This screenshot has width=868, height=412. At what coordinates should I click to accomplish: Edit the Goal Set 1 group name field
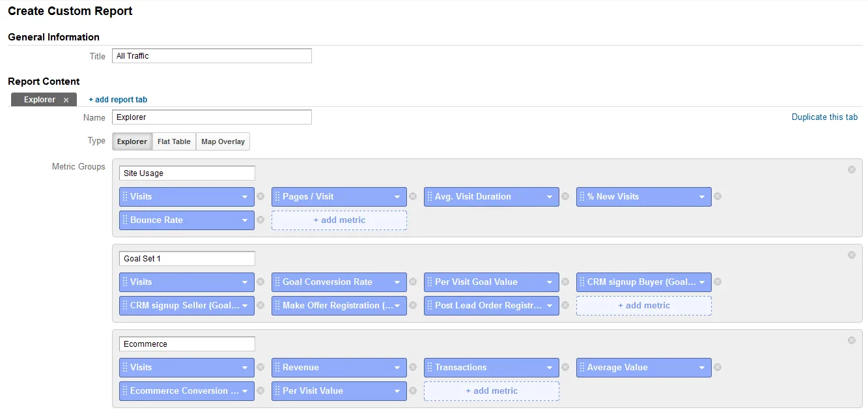point(187,259)
